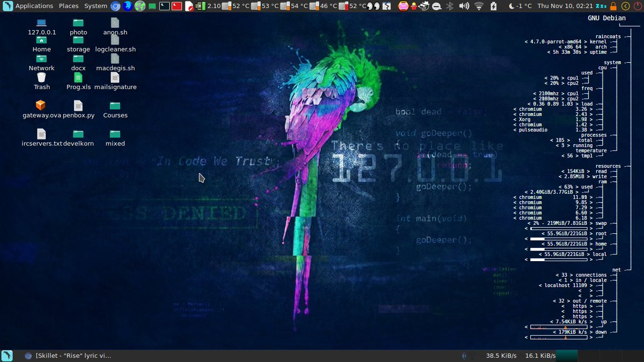Open the green globe launcher
Screen dimensions: 644x362
click(140, 6)
